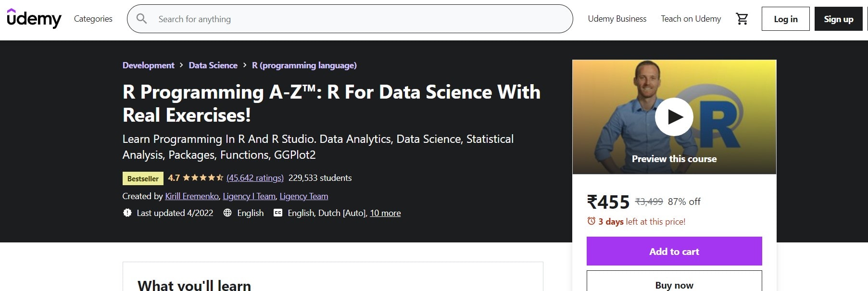Click the search magnifier icon

pyautogui.click(x=141, y=19)
